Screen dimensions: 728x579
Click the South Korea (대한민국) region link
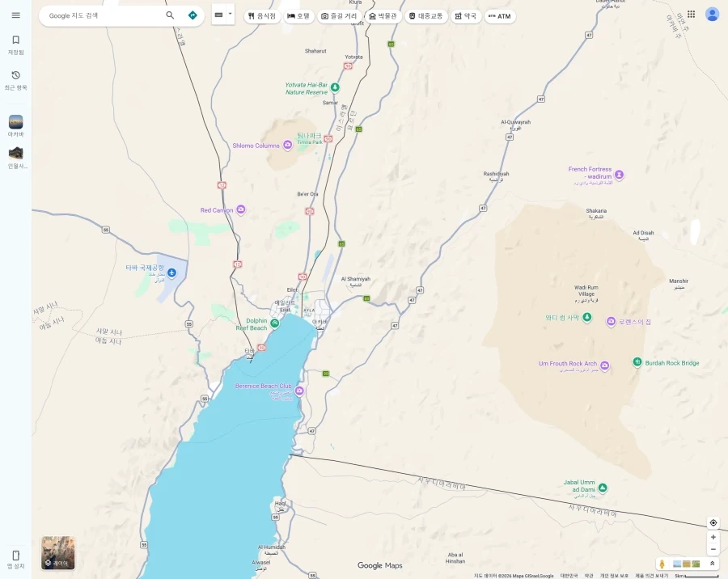pyautogui.click(x=569, y=576)
